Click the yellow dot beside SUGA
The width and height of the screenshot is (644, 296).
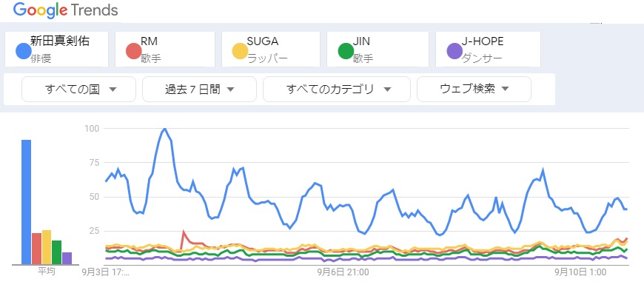pyautogui.click(x=239, y=51)
